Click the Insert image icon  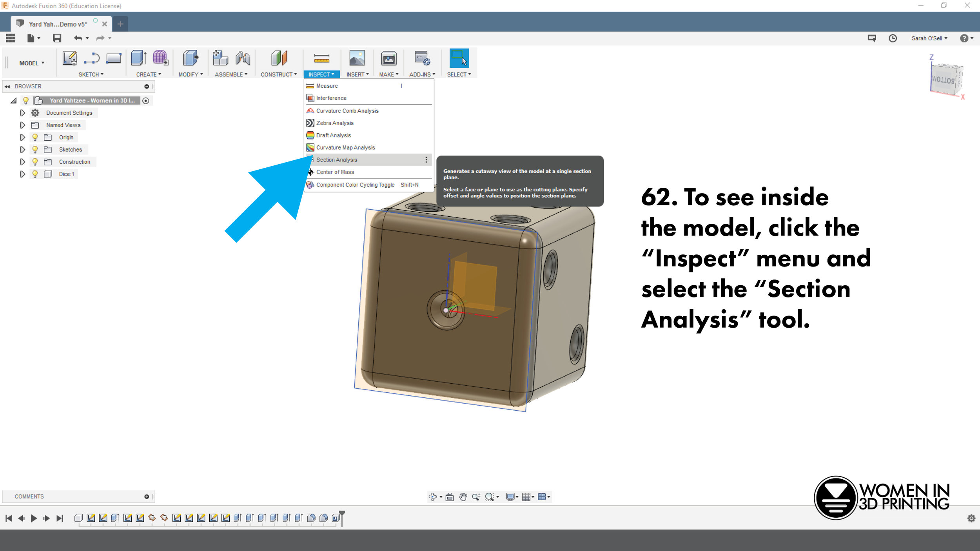click(x=357, y=58)
